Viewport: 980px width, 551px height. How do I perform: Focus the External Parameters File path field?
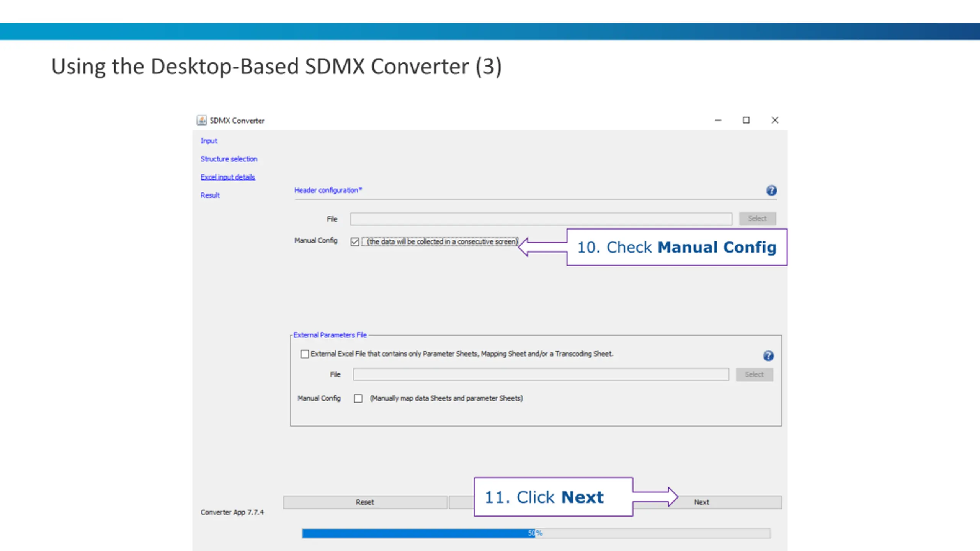(541, 374)
